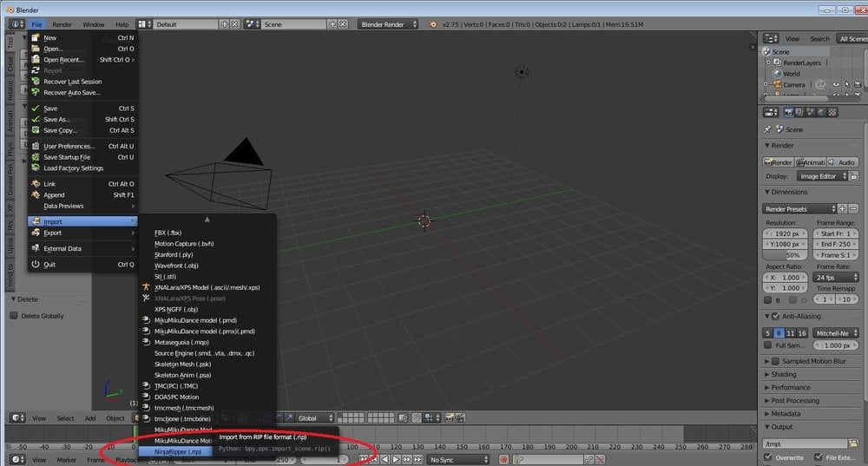Click play animation button

tap(396, 459)
